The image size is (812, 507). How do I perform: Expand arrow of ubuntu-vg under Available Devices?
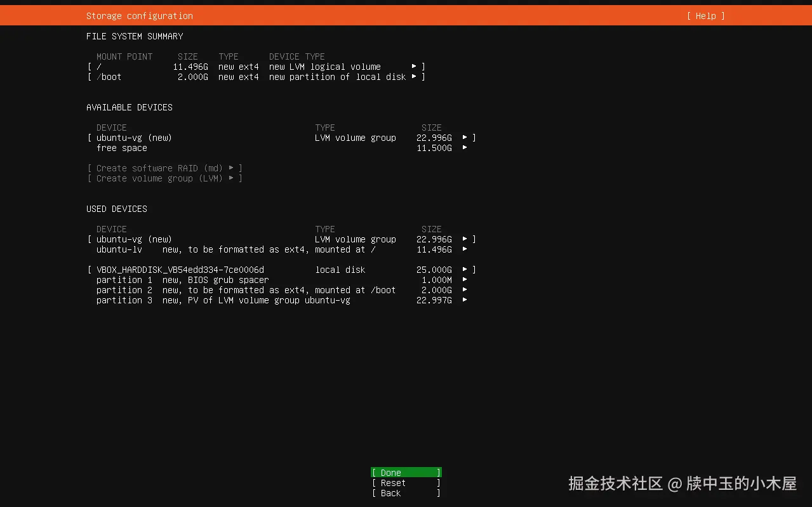tap(465, 138)
